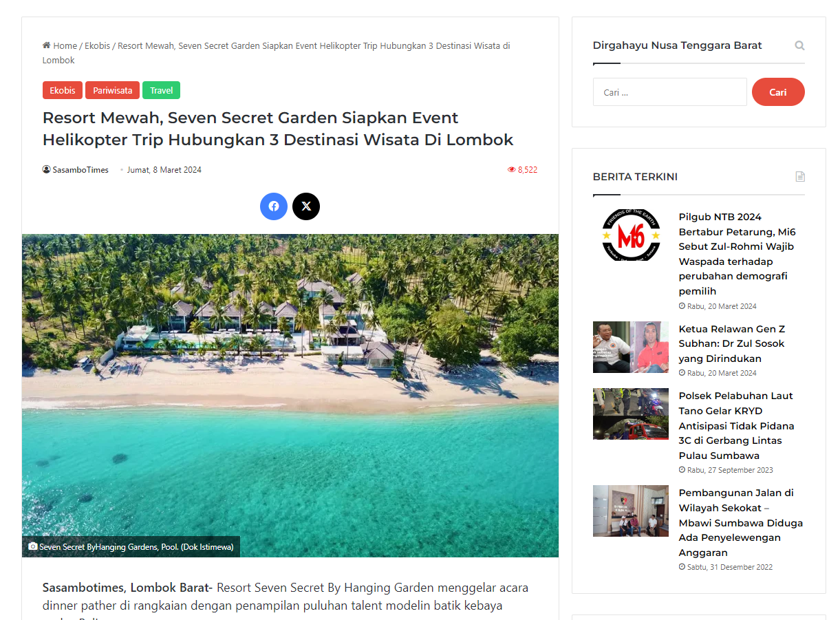
Task: Click the aerial resort beach photo
Action: coord(290,396)
